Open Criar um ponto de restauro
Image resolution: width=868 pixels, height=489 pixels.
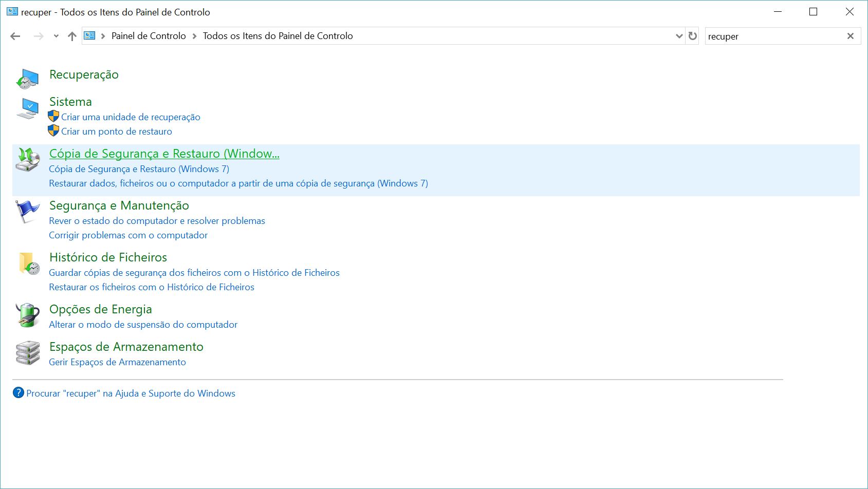[117, 131]
